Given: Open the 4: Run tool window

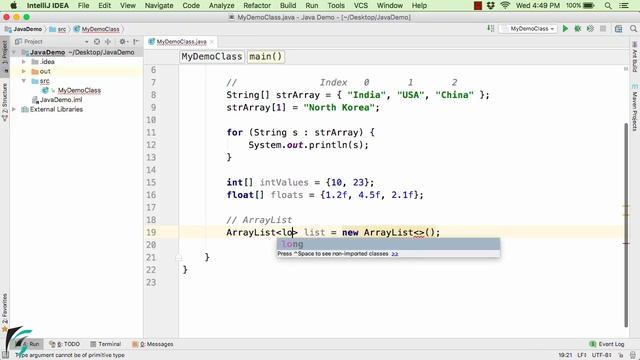Looking at the screenshot, I should tap(29, 344).
